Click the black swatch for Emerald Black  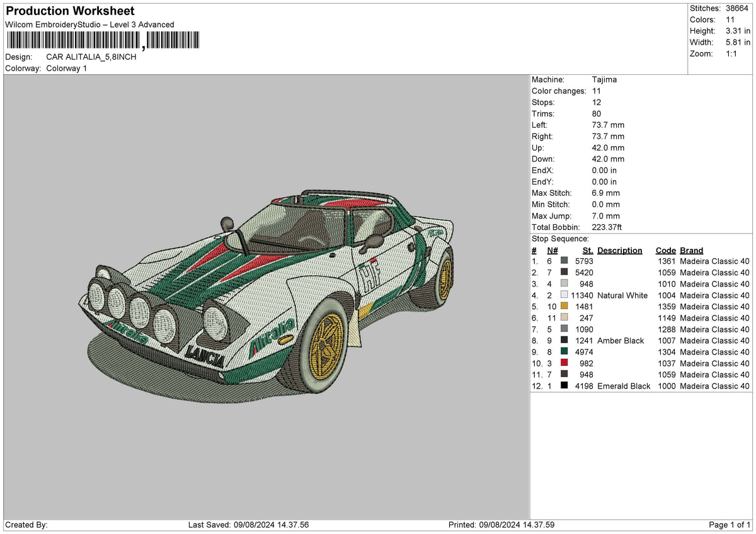(564, 385)
